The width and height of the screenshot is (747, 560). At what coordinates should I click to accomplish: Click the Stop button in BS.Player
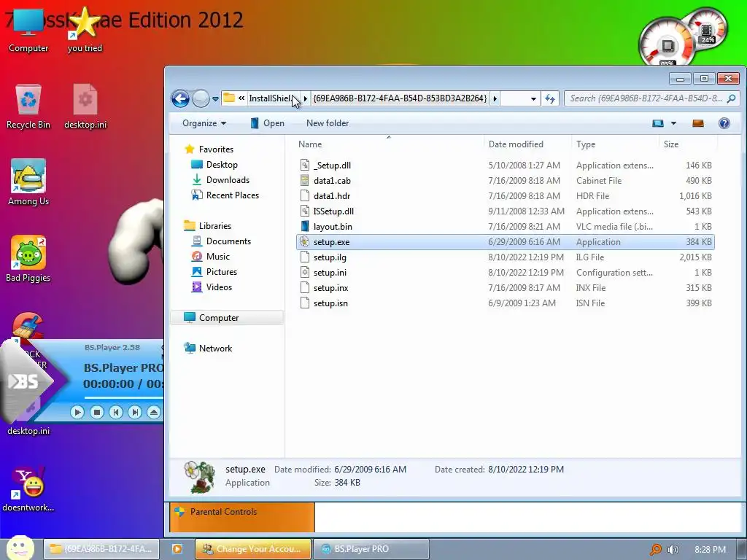point(97,412)
